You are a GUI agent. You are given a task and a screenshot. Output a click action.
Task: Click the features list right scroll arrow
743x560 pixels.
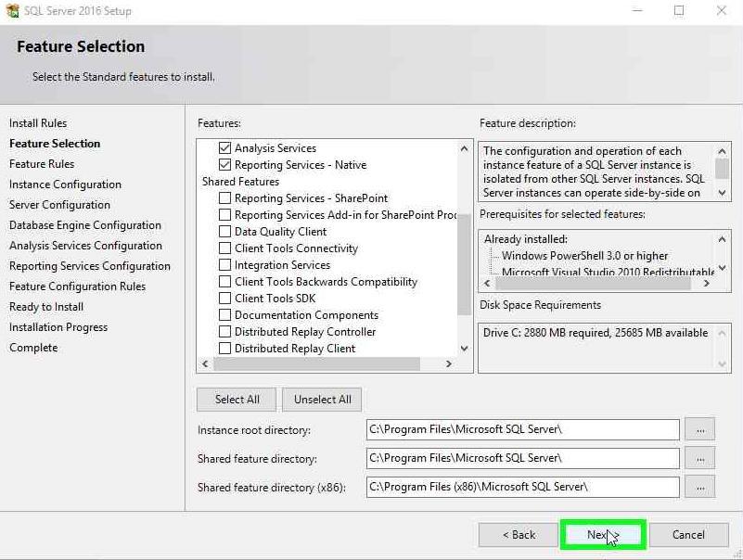[448, 363]
